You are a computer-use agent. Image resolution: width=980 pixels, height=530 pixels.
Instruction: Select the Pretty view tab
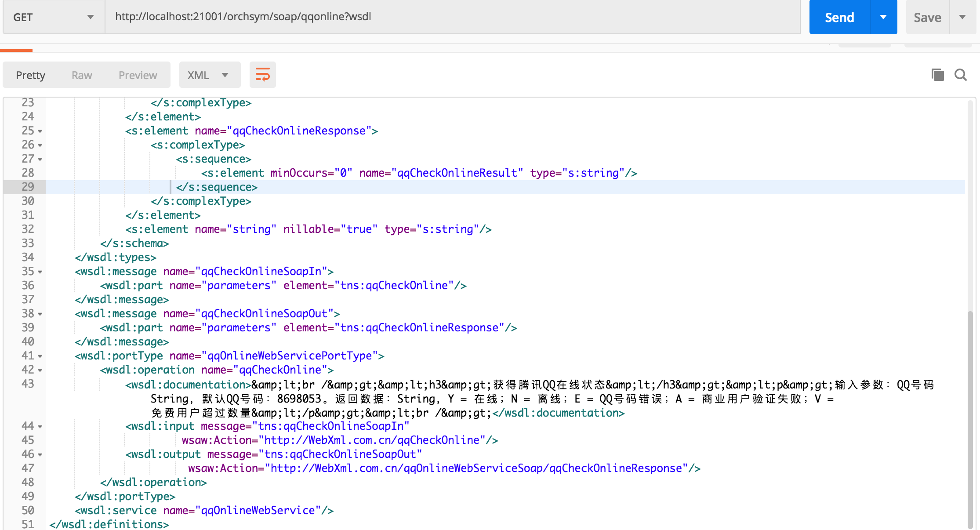[x=30, y=75]
